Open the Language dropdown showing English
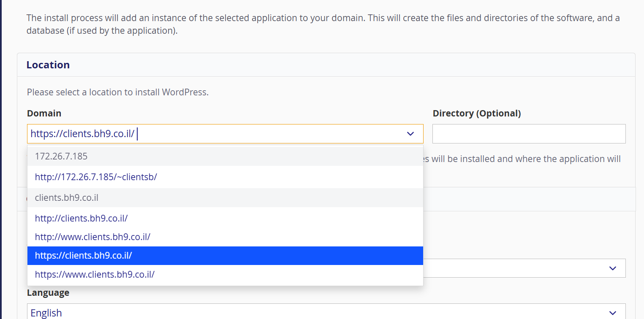This screenshot has height=319, width=644. [x=326, y=313]
